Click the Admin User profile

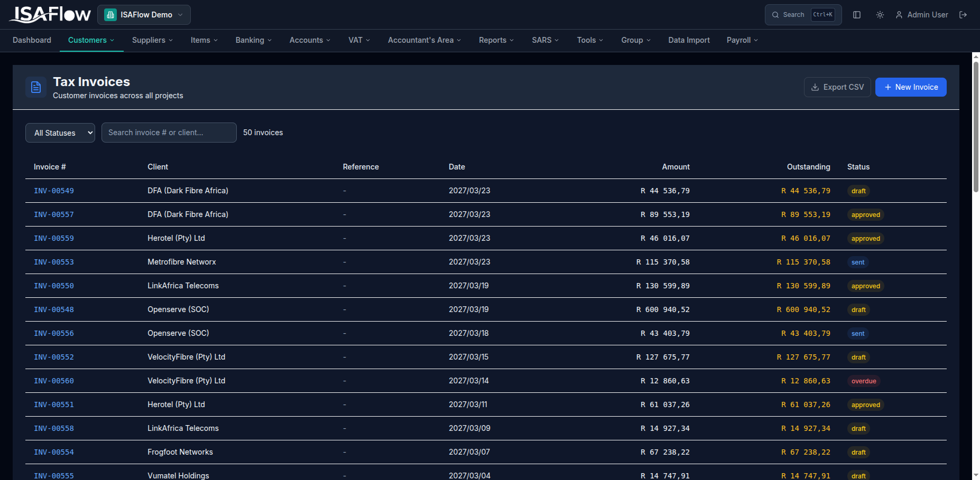(x=922, y=15)
